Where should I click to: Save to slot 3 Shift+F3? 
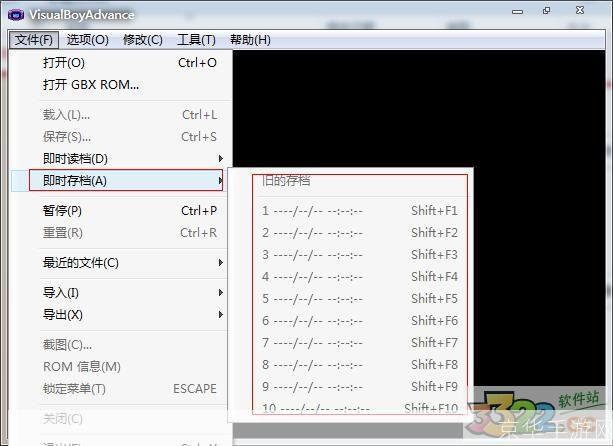pos(351,254)
